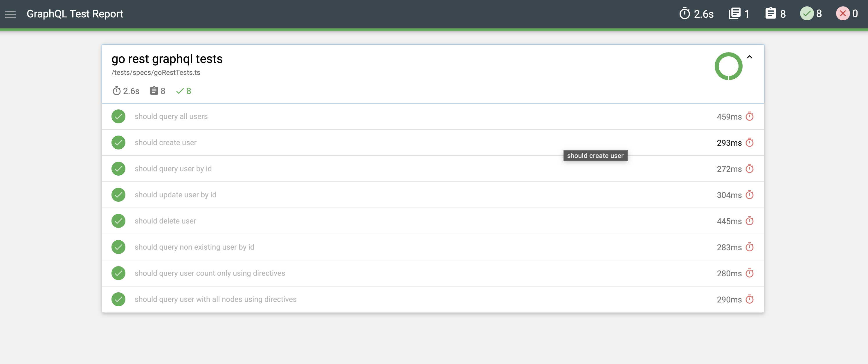Image resolution: width=868 pixels, height=364 pixels.
Task: Open the should create user test row title
Action: [165, 143]
